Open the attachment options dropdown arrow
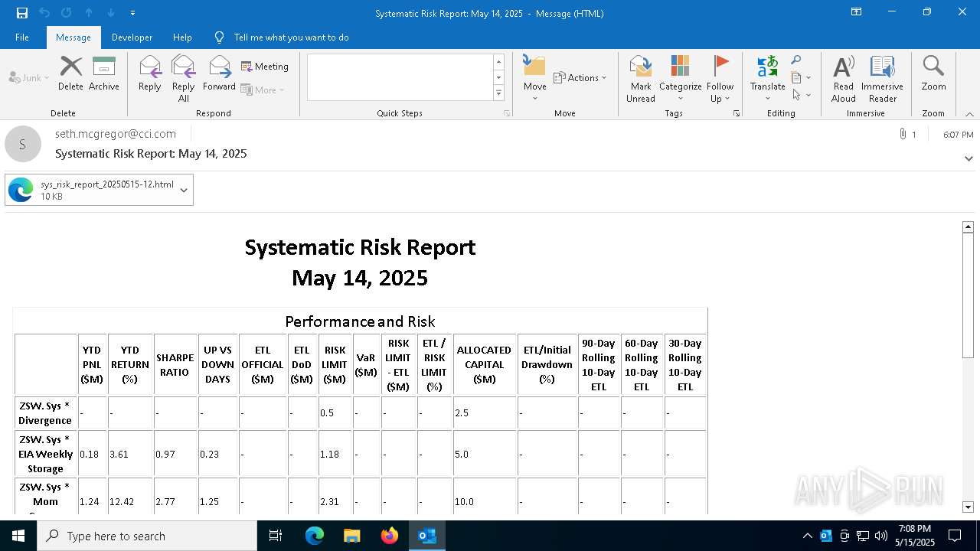 pyautogui.click(x=184, y=191)
